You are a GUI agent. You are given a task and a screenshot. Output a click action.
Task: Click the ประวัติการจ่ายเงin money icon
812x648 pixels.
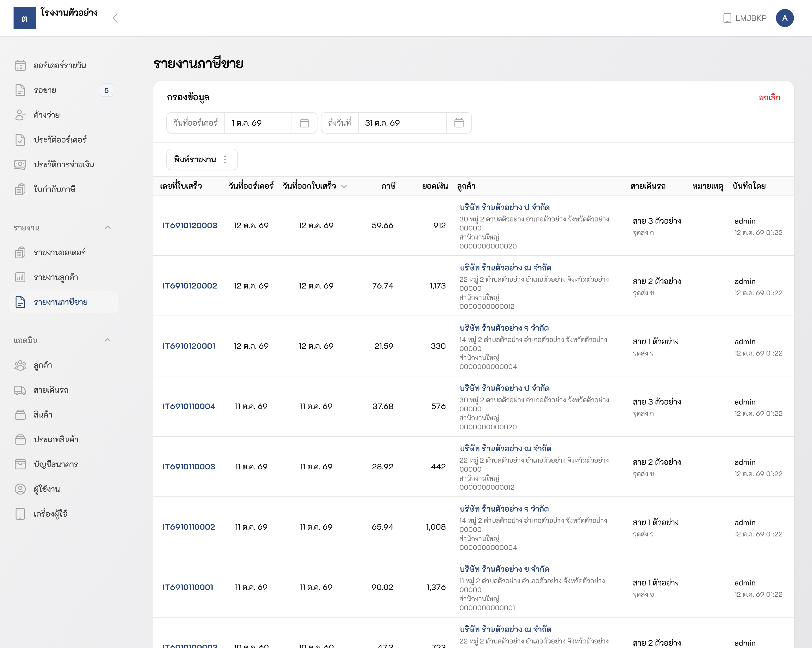click(x=20, y=165)
